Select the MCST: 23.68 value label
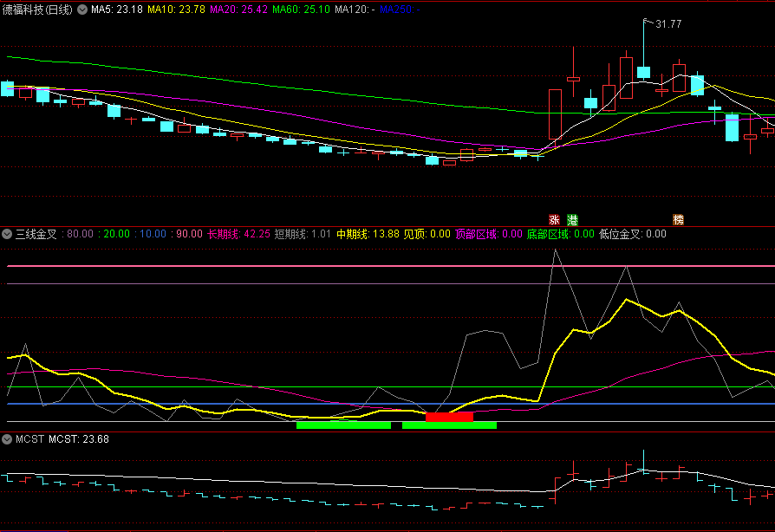This screenshot has width=775, height=532. point(79,439)
